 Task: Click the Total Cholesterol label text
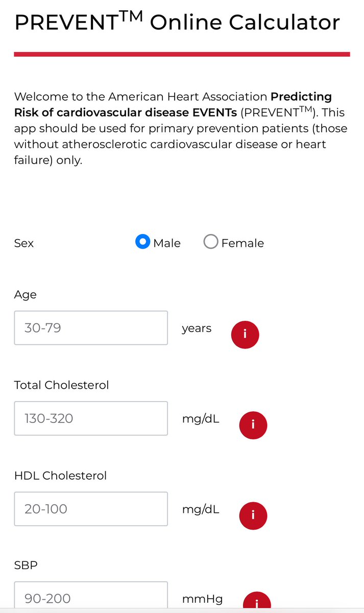click(62, 385)
